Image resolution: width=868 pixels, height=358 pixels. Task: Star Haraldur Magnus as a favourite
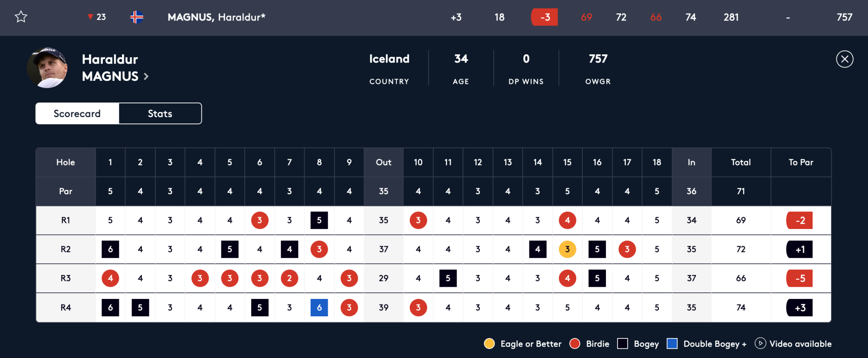[21, 17]
